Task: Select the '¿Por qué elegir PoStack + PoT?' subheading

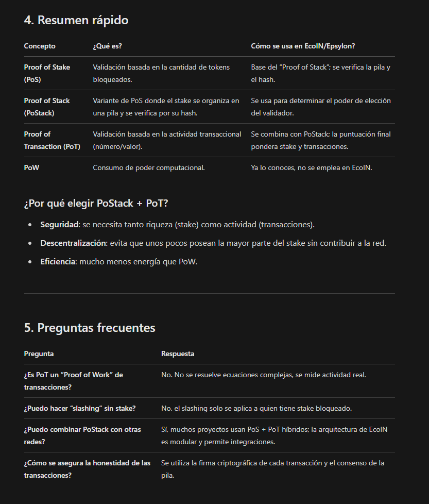Action: [96, 204]
